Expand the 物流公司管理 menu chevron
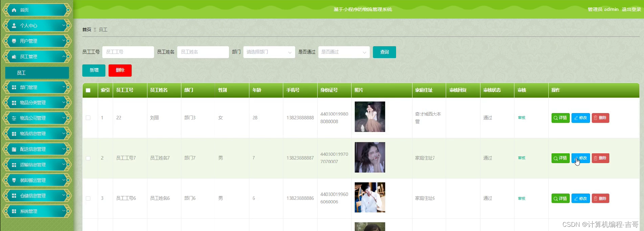The image size is (644, 231). click(x=64, y=118)
